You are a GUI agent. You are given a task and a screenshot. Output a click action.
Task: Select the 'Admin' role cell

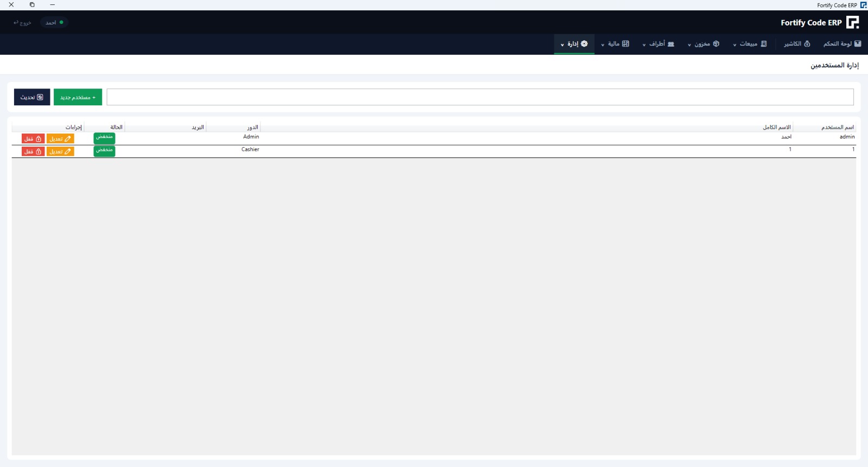click(251, 137)
